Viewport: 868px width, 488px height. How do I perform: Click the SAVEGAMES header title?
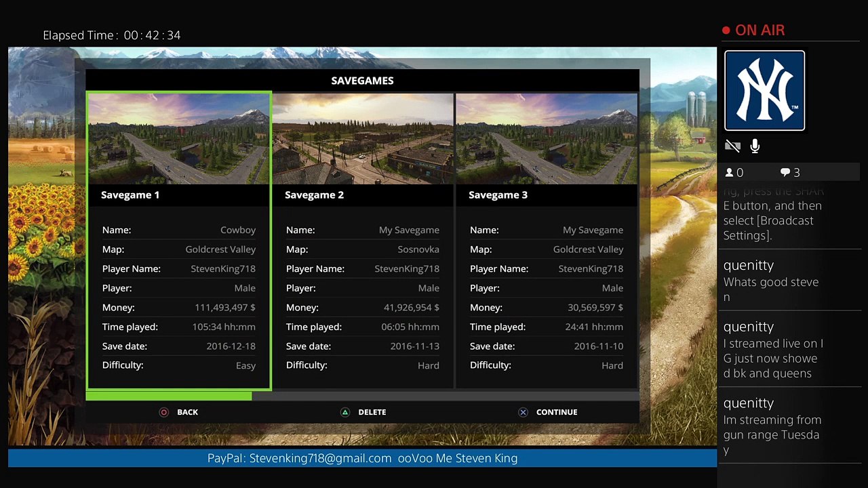pos(362,81)
